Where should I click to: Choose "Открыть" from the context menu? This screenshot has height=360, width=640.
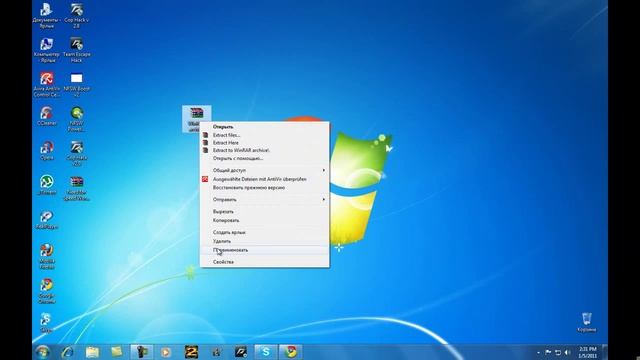[264, 127]
